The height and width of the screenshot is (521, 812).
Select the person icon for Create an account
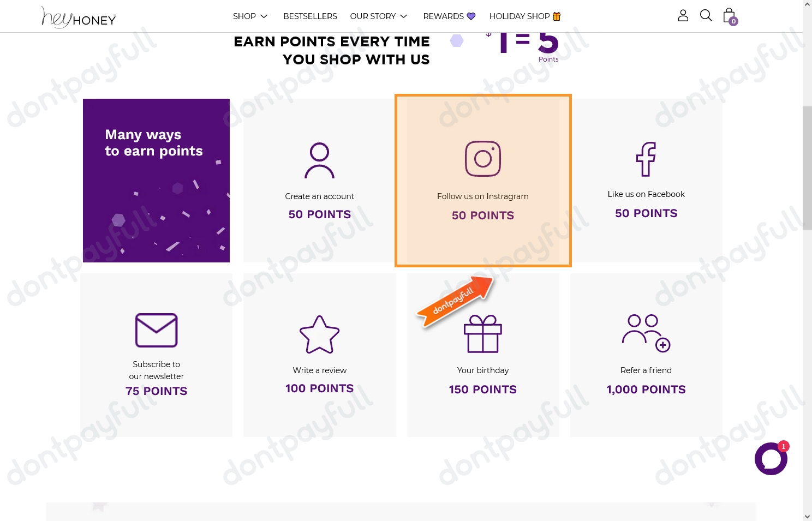coord(319,160)
